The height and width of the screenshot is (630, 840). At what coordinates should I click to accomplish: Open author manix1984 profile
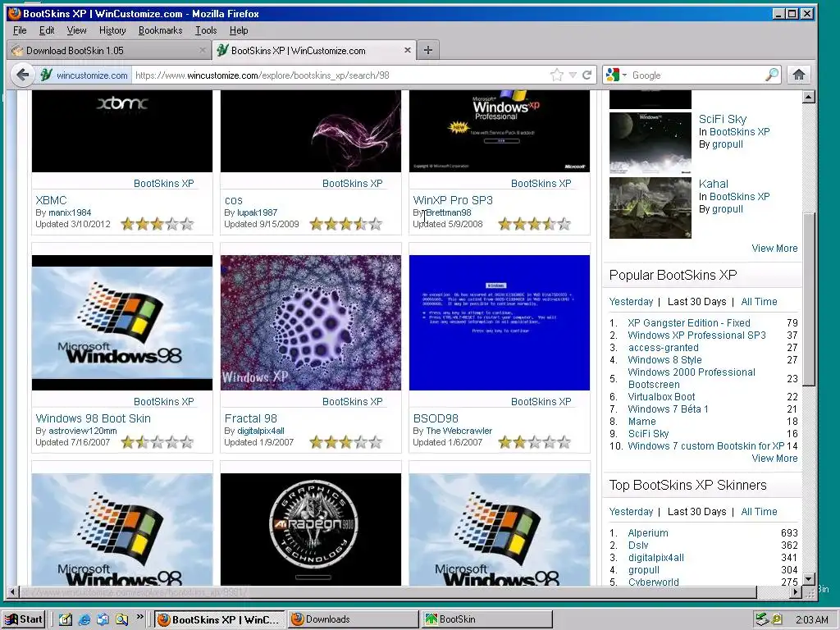point(70,212)
